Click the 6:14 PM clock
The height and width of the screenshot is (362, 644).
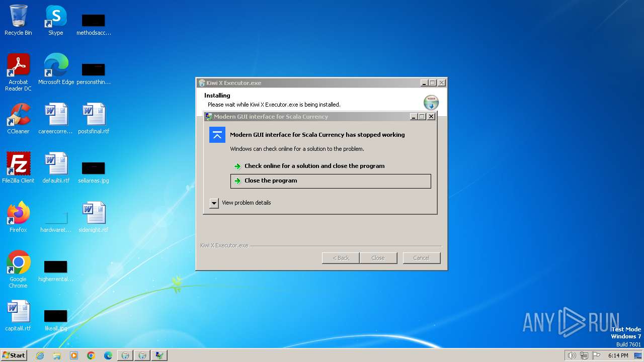618,355
